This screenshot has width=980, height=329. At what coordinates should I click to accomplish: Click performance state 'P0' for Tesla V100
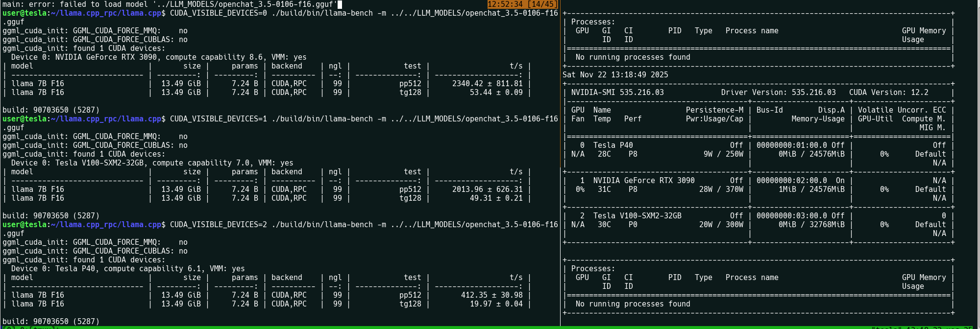(x=633, y=225)
